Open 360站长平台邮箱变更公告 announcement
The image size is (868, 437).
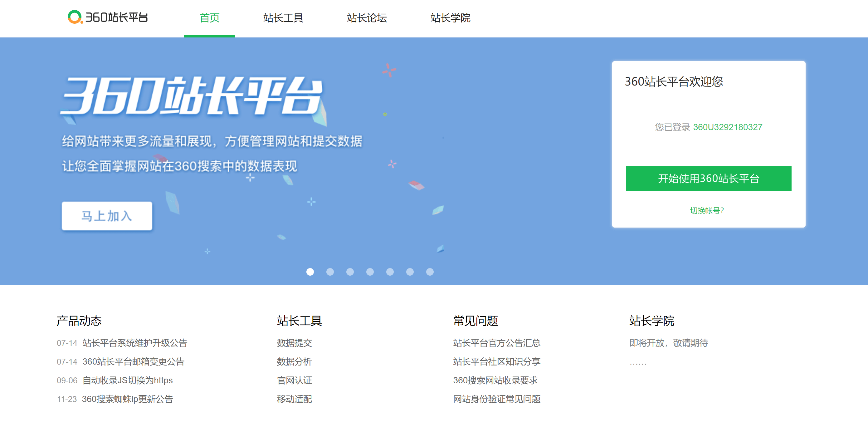[134, 362]
